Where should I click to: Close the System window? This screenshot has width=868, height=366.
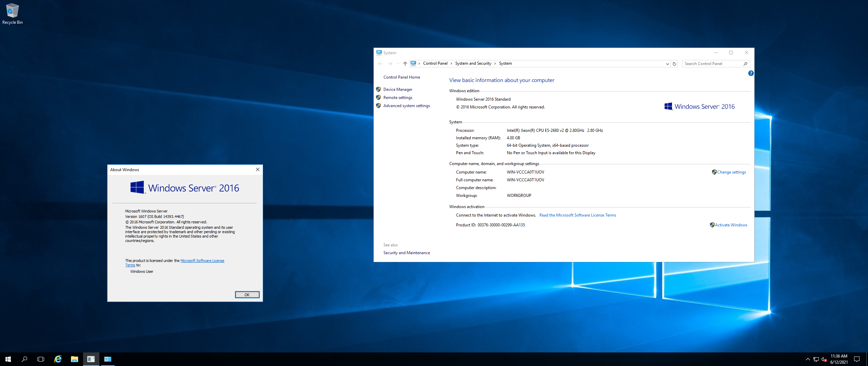746,53
